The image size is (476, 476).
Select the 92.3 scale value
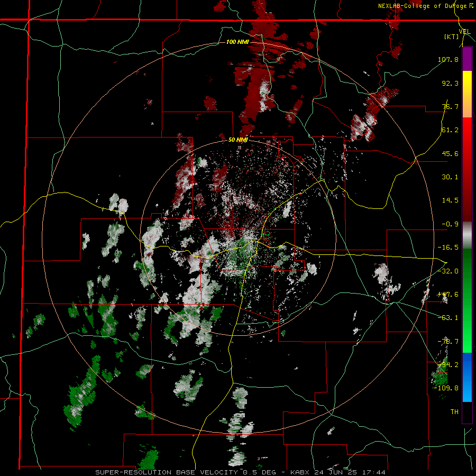tap(450, 83)
